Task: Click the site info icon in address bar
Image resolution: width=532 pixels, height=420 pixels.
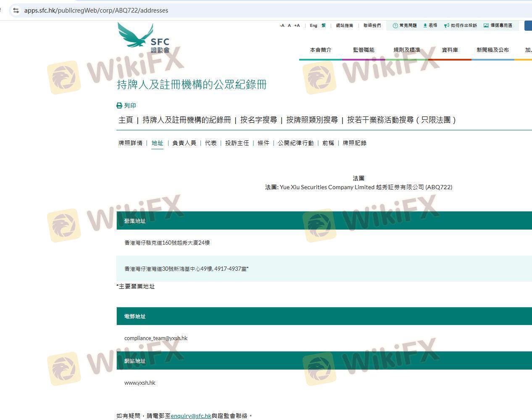Action: pyautogui.click(x=16, y=10)
